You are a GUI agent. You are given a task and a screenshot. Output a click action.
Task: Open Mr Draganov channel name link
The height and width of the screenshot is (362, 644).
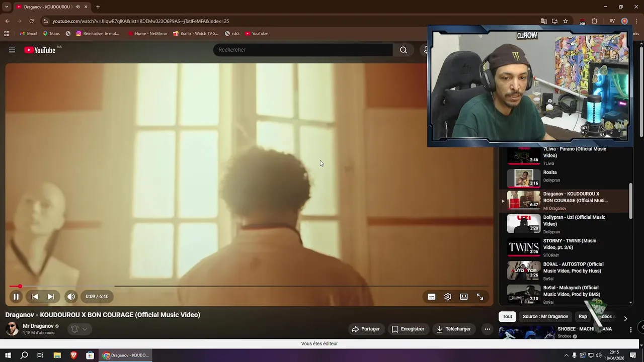38,326
